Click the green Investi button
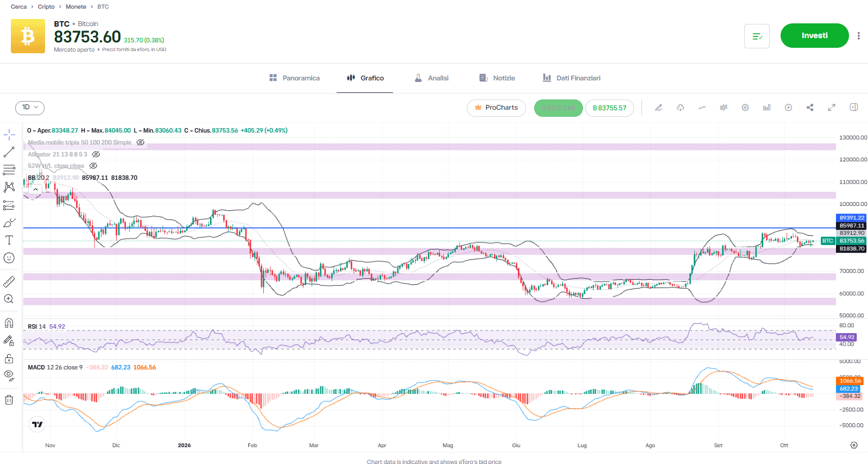Viewport: 868px width, 464px height. 814,36
